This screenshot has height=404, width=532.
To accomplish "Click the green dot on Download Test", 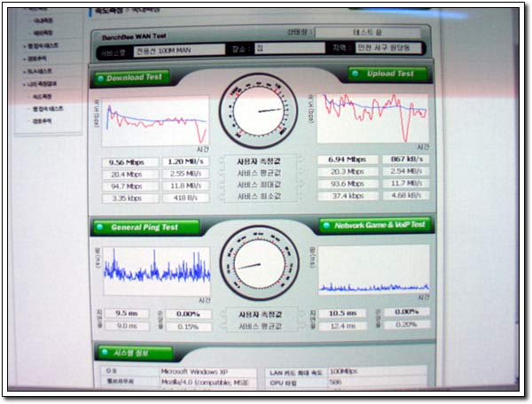I will click(100, 79).
